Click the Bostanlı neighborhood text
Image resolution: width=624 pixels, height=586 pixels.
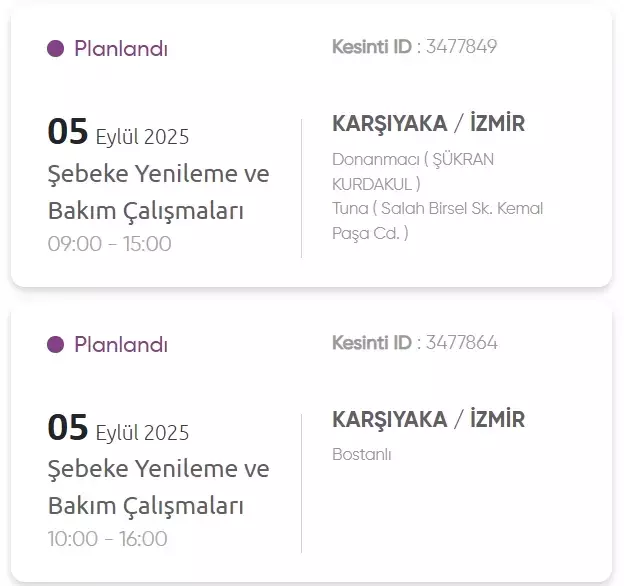coord(362,455)
